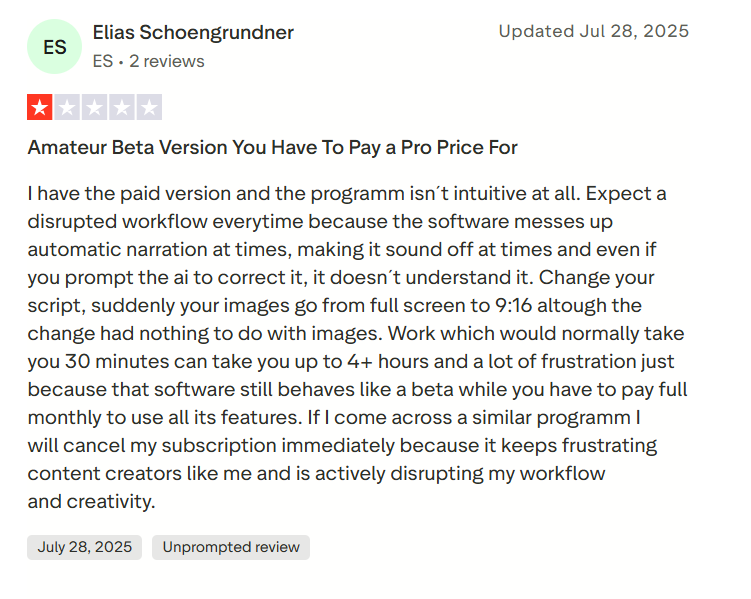Click 'will cancel my subscription' phrase

point(152,446)
